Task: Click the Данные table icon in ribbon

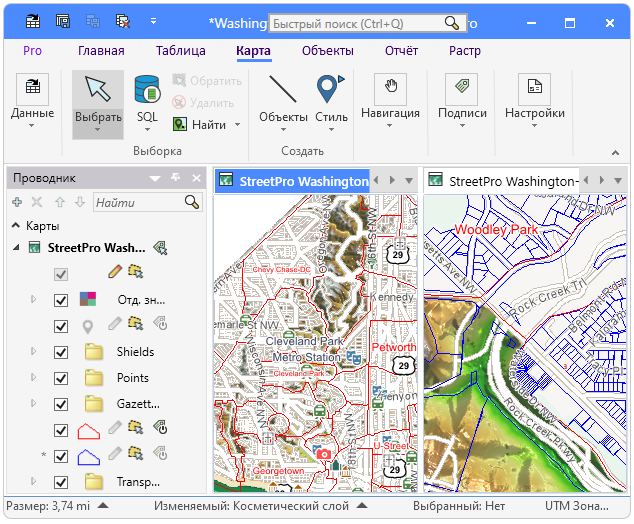Action: 32,89
